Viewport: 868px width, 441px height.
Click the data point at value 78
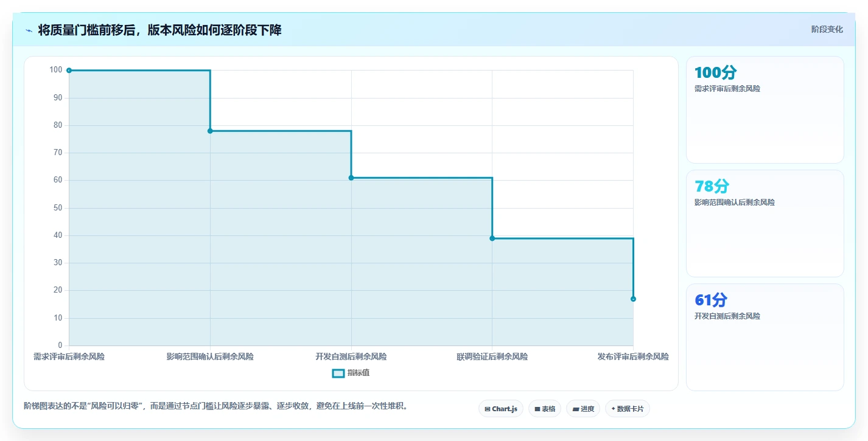210,131
